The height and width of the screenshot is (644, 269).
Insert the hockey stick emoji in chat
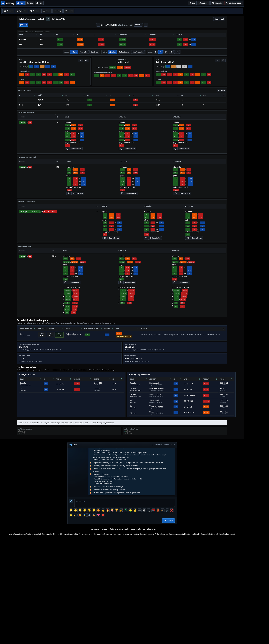click(149, 510)
